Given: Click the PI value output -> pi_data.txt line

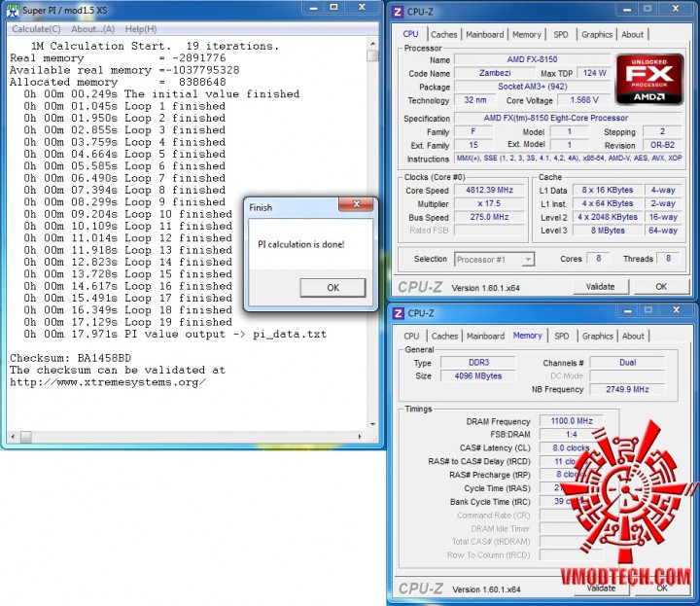Looking at the screenshot, I should (175, 334).
